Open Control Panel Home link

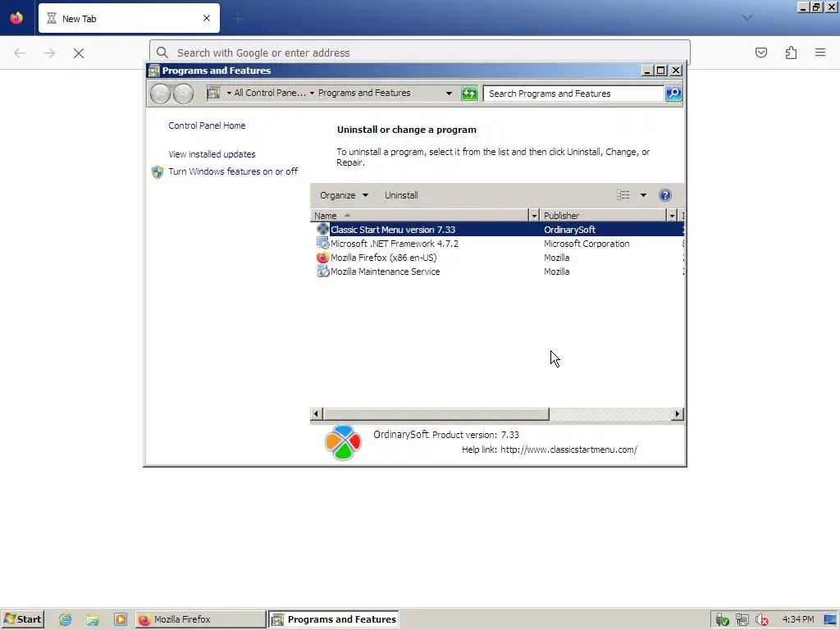pyautogui.click(x=207, y=126)
